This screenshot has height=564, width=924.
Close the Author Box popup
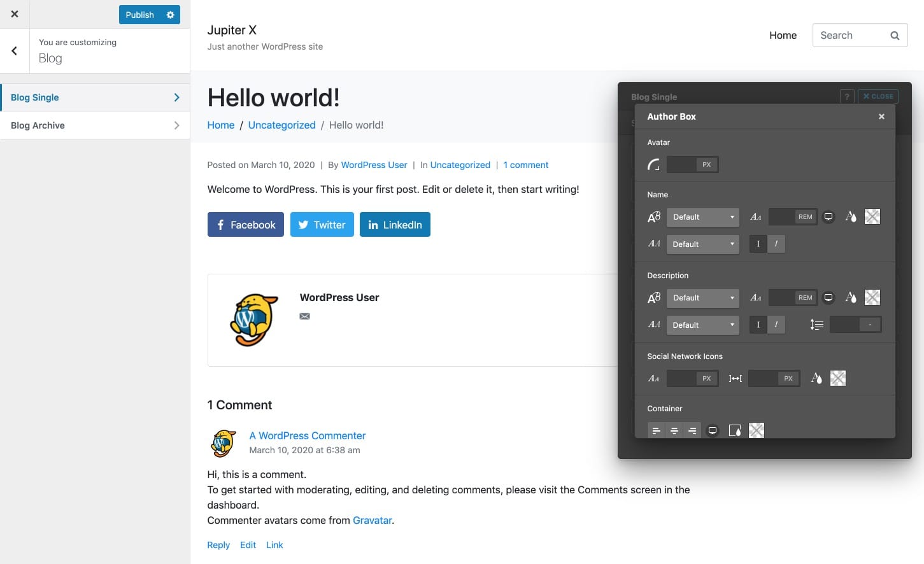coord(881,116)
